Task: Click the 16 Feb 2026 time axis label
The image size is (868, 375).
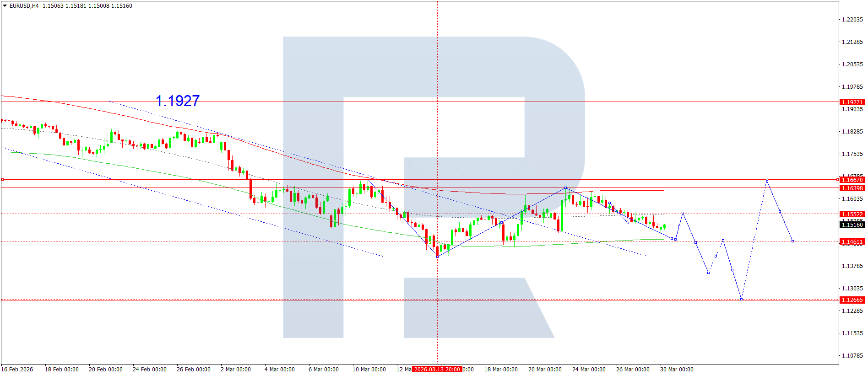Action: [x=17, y=370]
